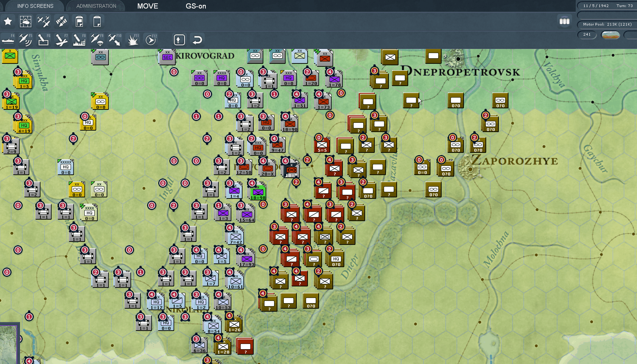Select the F11 explosion attack mode
The image size is (637, 364).
point(133,39)
